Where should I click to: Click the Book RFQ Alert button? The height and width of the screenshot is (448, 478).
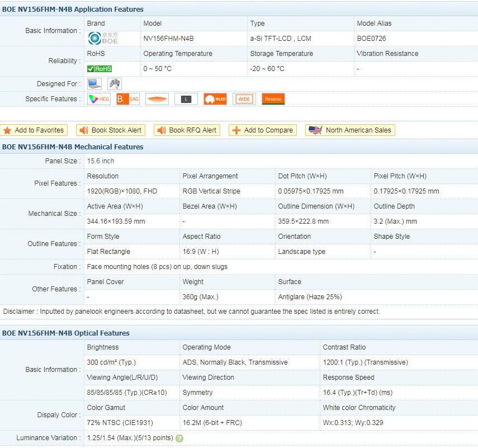click(x=187, y=130)
